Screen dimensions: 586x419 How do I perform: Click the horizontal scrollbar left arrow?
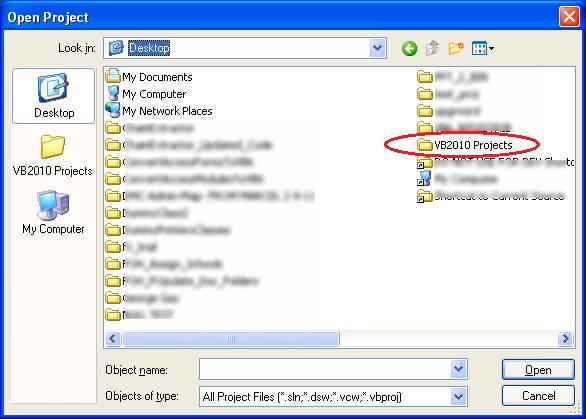tap(113, 339)
